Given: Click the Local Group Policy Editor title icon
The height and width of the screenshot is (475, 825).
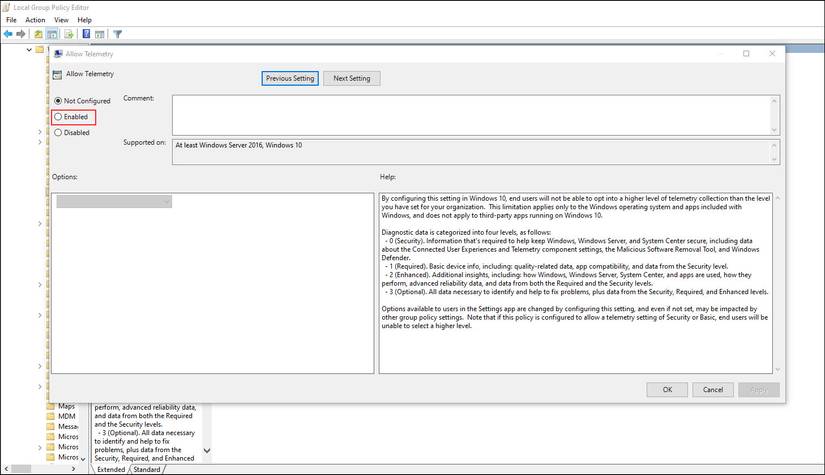Looking at the screenshot, I should pyautogui.click(x=6, y=7).
